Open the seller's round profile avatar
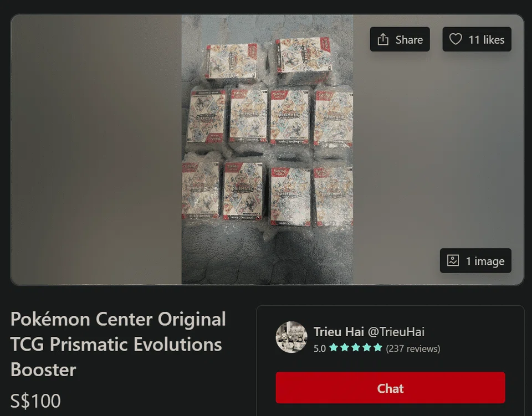This screenshot has width=532, height=416. [291, 337]
